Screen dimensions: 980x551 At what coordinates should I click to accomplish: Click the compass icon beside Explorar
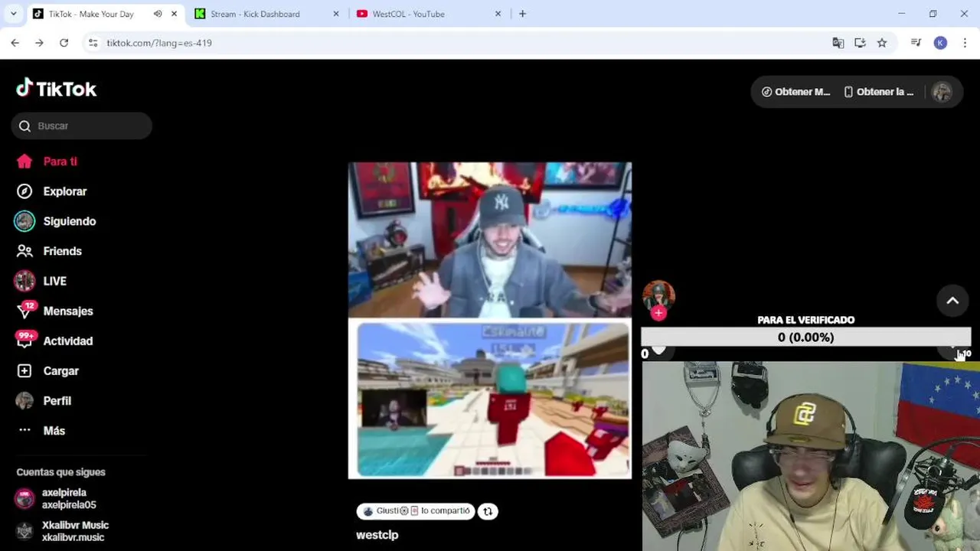24,191
